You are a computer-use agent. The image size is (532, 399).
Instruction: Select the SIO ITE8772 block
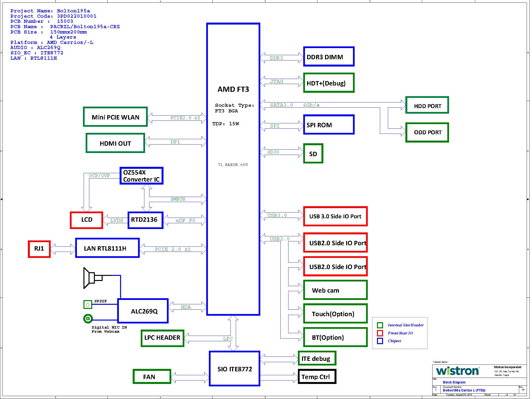point(234,368)
